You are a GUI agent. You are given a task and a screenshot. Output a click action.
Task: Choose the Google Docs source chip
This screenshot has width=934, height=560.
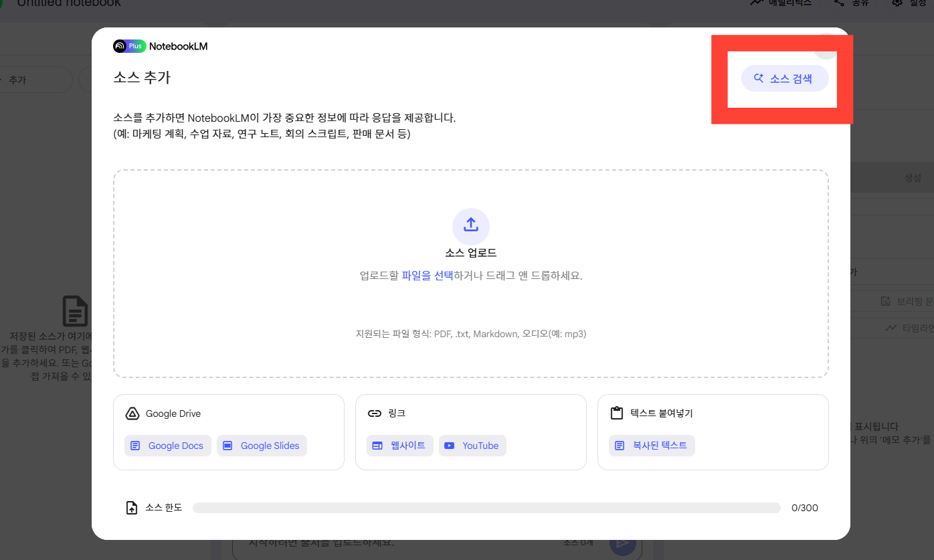[168, 446]
